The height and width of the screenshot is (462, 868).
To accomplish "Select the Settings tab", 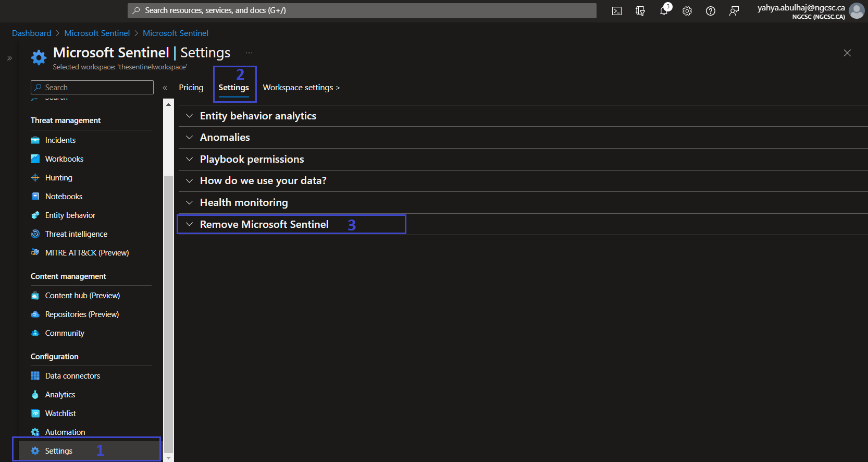I will tap(233, 88).
